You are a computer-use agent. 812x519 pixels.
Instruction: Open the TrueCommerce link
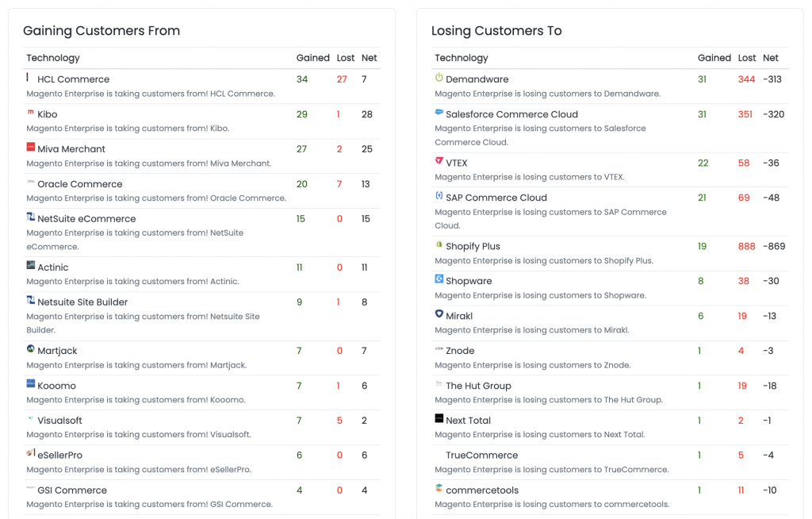click(x=481, y=456)
